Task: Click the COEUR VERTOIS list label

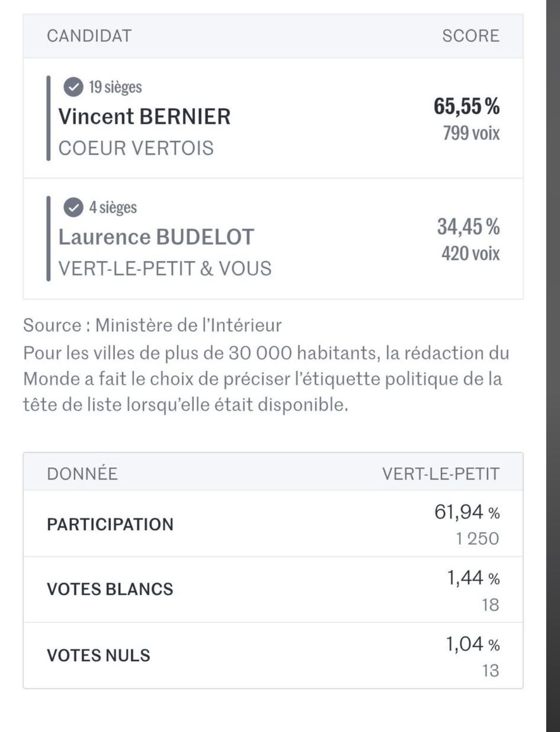Action: (136, 148)
